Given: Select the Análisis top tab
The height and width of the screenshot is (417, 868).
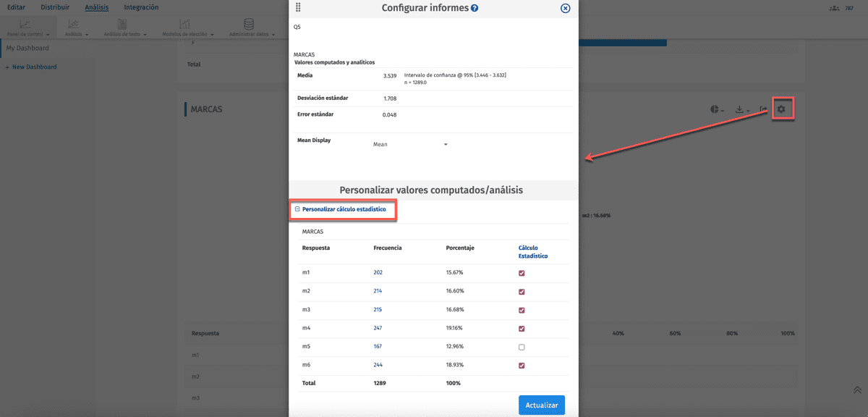Looking at the screenshot, I should [x=97, y=7].
